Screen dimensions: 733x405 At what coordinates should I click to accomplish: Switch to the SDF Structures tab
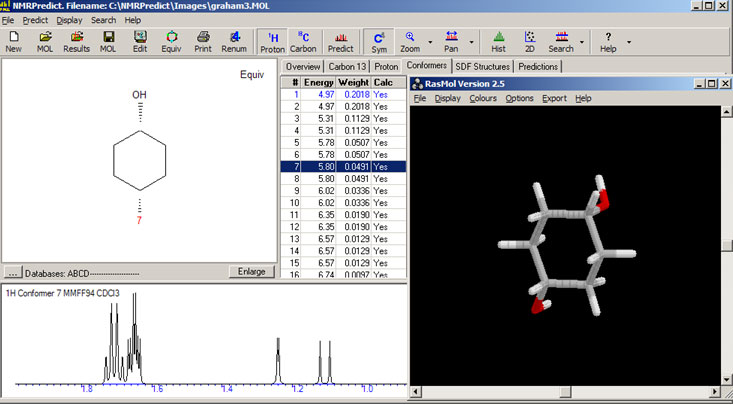pos(483,66)
